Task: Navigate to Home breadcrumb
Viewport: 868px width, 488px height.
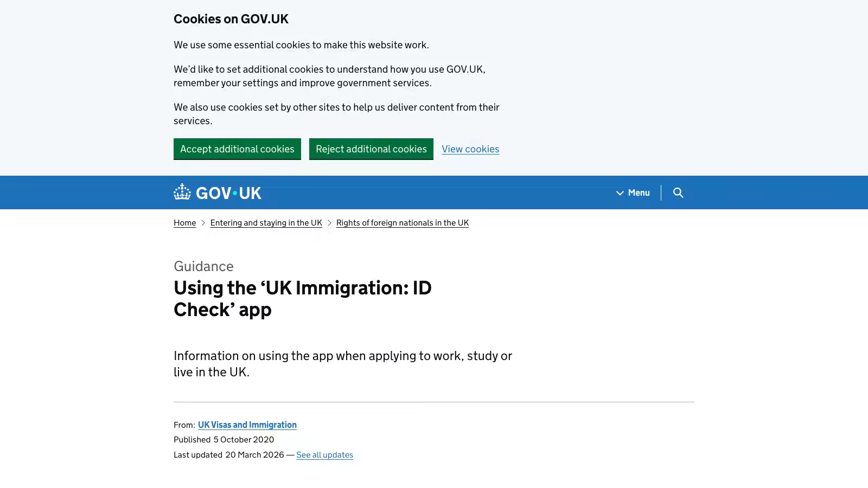Action: [184, 222]
